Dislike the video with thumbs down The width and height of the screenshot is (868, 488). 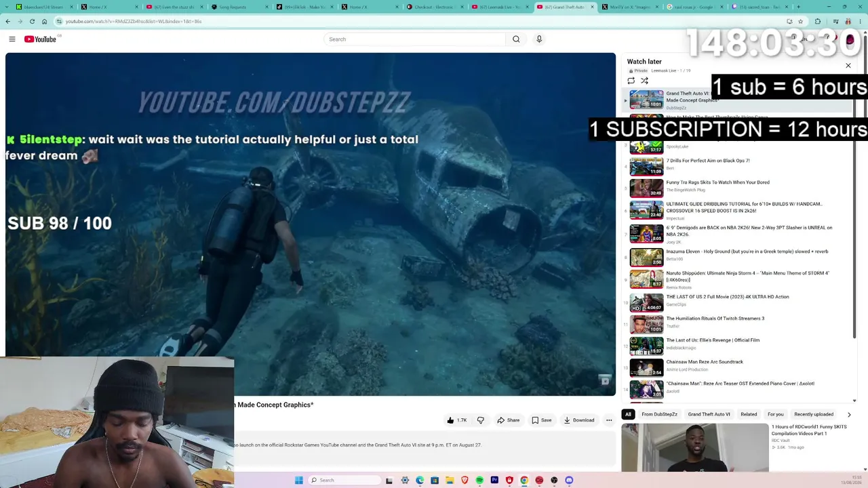pyautogui.click(x=481, y=420)
